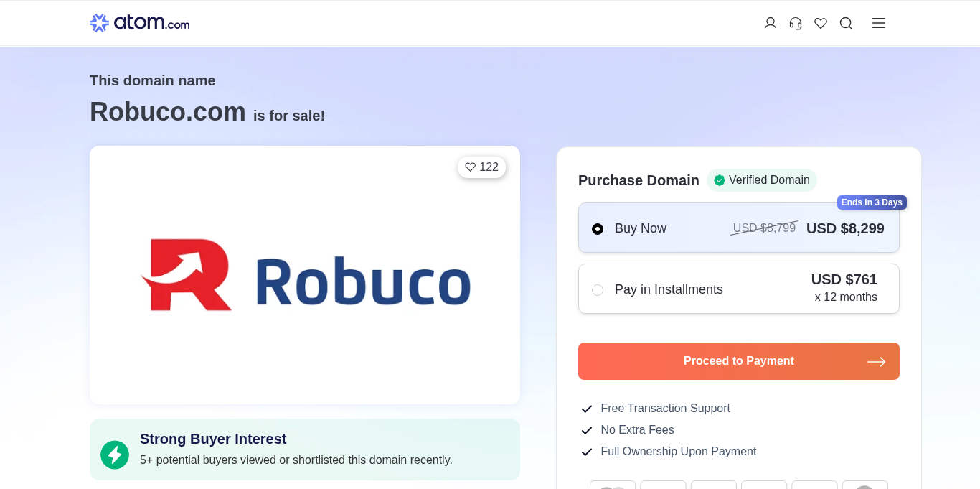This screenshot has height=489, width=980.
Task: Click the Verified Domain badge
Action: point(761,180)
